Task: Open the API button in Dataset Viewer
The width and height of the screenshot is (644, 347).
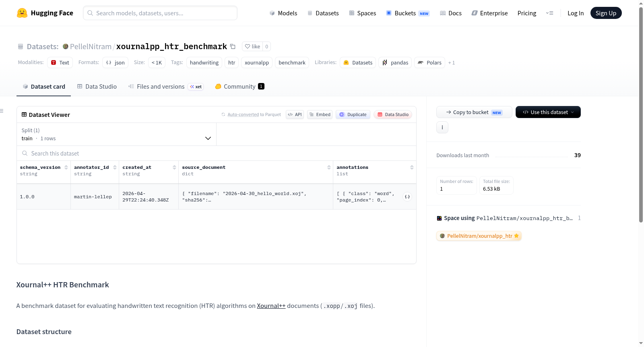Action: click(x=295, y=114)
